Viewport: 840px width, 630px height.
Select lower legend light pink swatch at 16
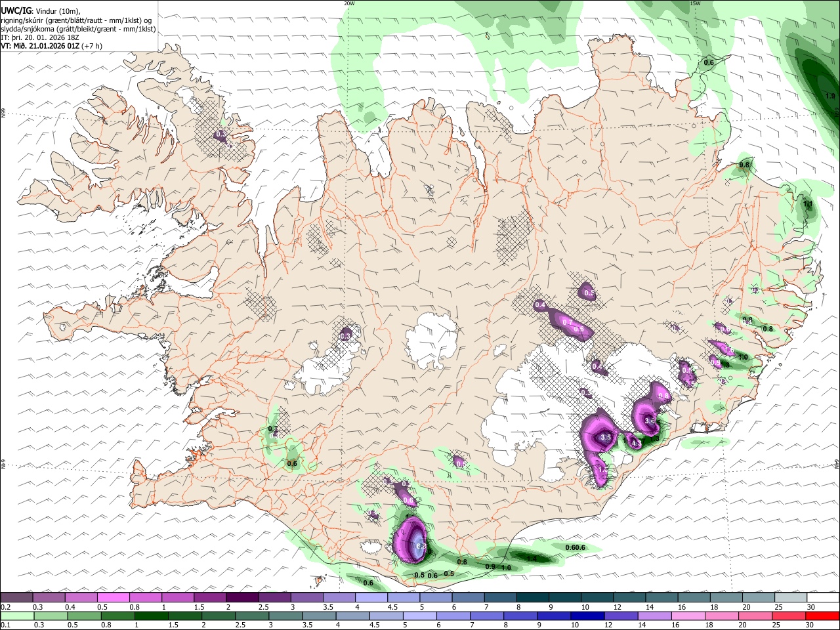(x=688, y=616)
